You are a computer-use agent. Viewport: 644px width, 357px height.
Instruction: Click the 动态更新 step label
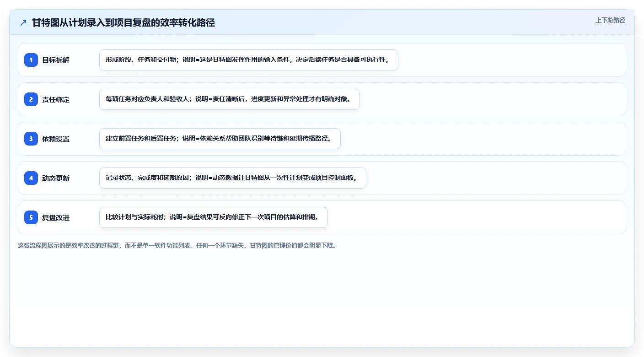coord(56,178)
